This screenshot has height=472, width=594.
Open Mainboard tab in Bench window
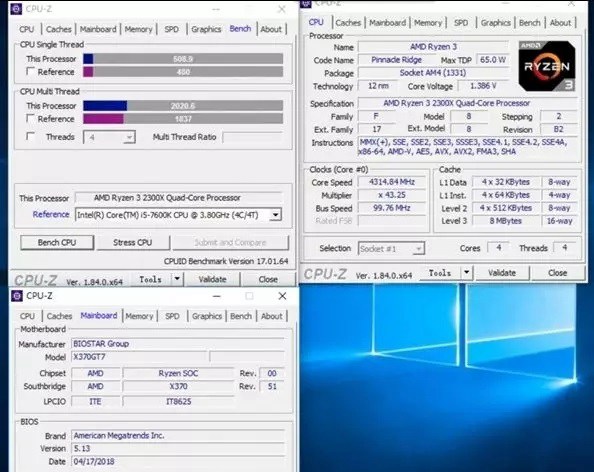coord(98,29)
